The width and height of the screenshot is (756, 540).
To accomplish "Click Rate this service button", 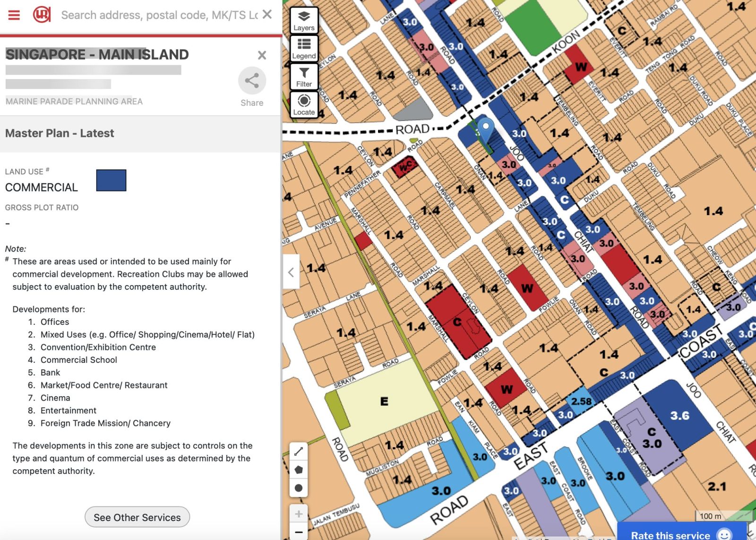I will [680, 534].
